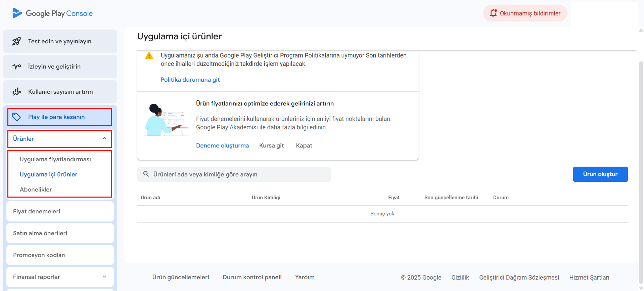Viewport: 644px width, 291px height.
Task: Click the Uygulama içi ürünler page heading
Action: coord(180,36)
